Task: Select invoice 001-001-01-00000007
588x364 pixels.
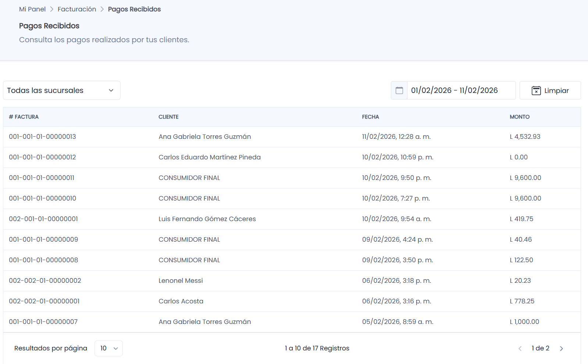Action: [x=43, y=322]
